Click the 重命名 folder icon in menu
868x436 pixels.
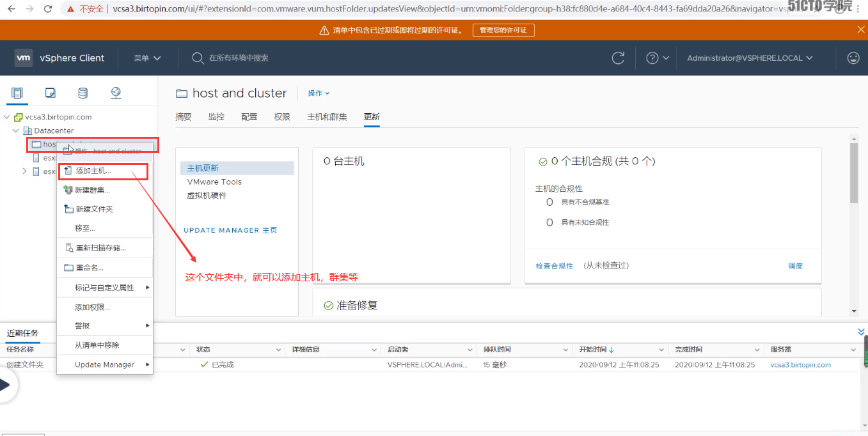(69, 268)
